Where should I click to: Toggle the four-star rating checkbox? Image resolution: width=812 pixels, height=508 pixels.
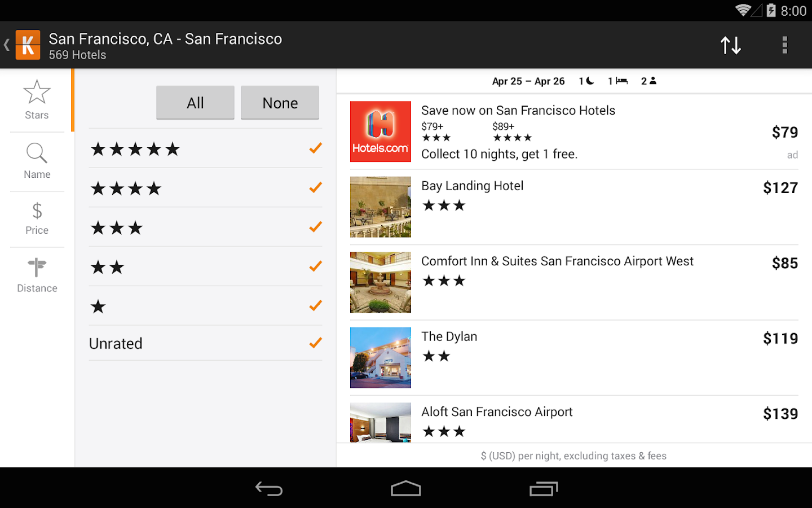pyautogui.click(x=315, y=187)
